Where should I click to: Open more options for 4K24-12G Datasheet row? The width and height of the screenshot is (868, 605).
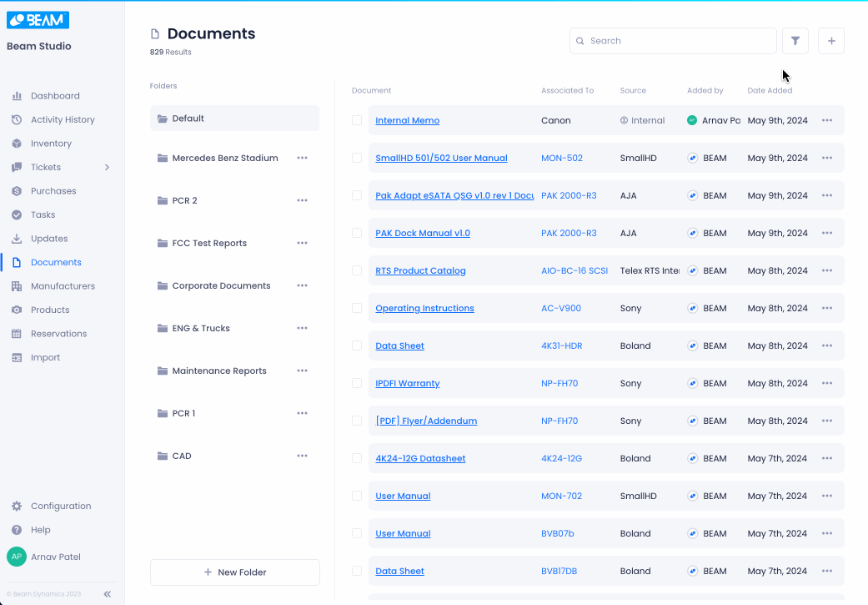(x=827, y=458)
